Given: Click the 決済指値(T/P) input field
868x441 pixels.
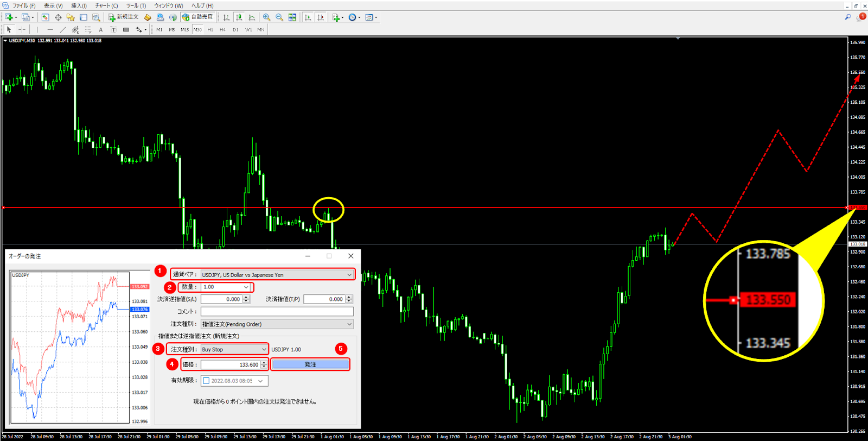Looking at the screenshot, I should [324, 299].
